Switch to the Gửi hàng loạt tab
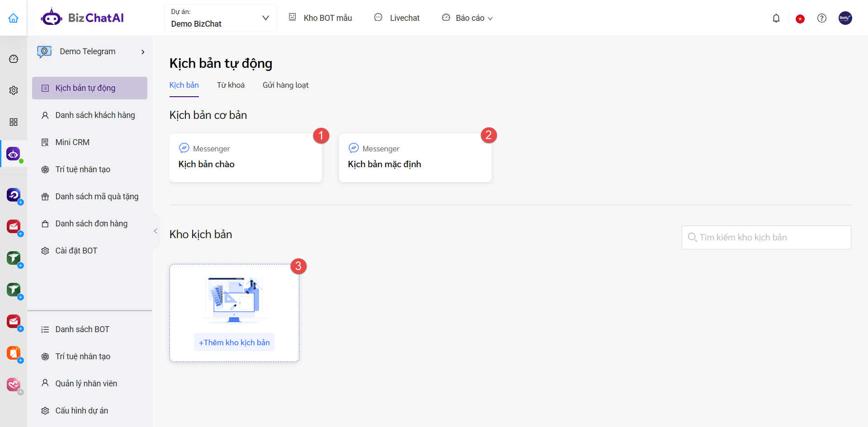The width and height of the screenshot is (868, 427). pos(286,85)
